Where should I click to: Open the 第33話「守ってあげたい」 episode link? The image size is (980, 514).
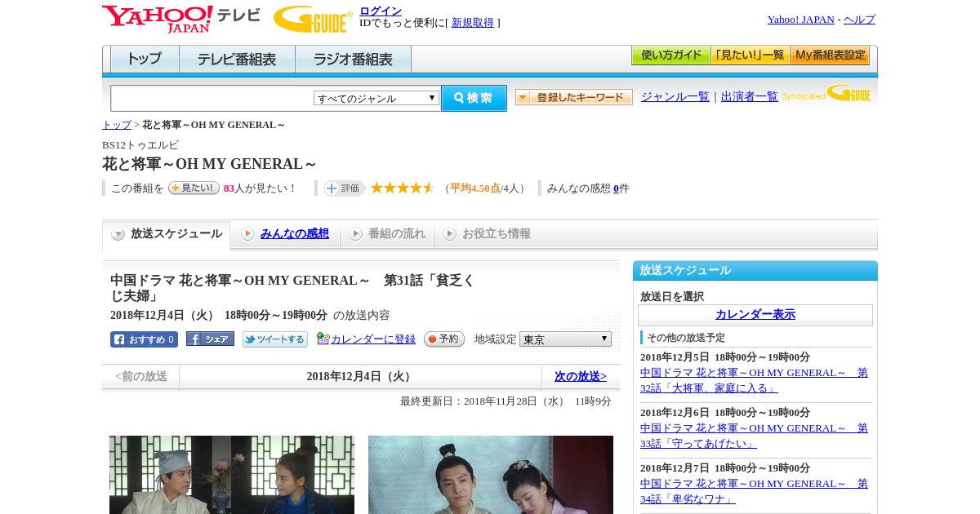point(754,436)
